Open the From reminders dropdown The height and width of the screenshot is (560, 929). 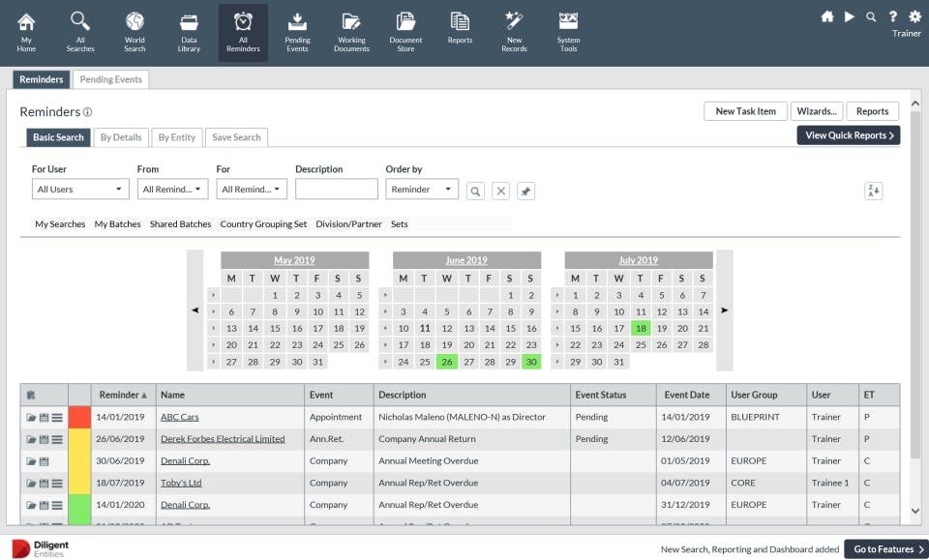(x=172, y=190)
